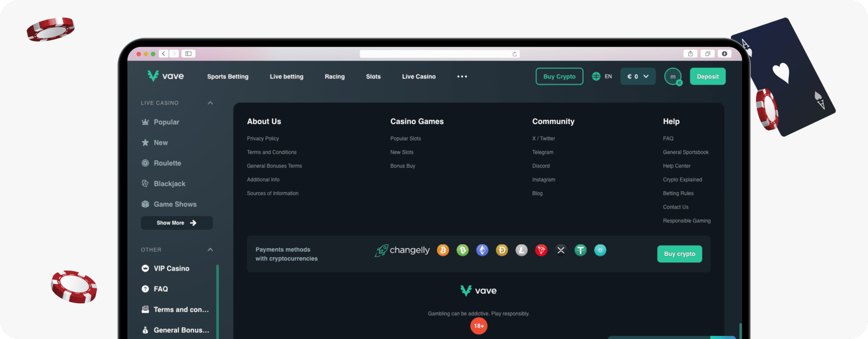The height and width of the screenshot is (339, 868).
Task: Click the Vave logo in the header
Action: point(165,76)
